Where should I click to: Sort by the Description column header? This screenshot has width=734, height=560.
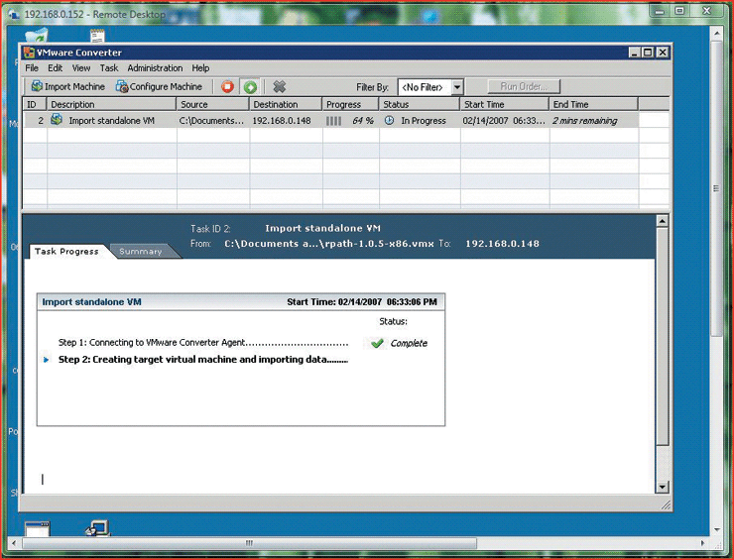pos(111,104)
